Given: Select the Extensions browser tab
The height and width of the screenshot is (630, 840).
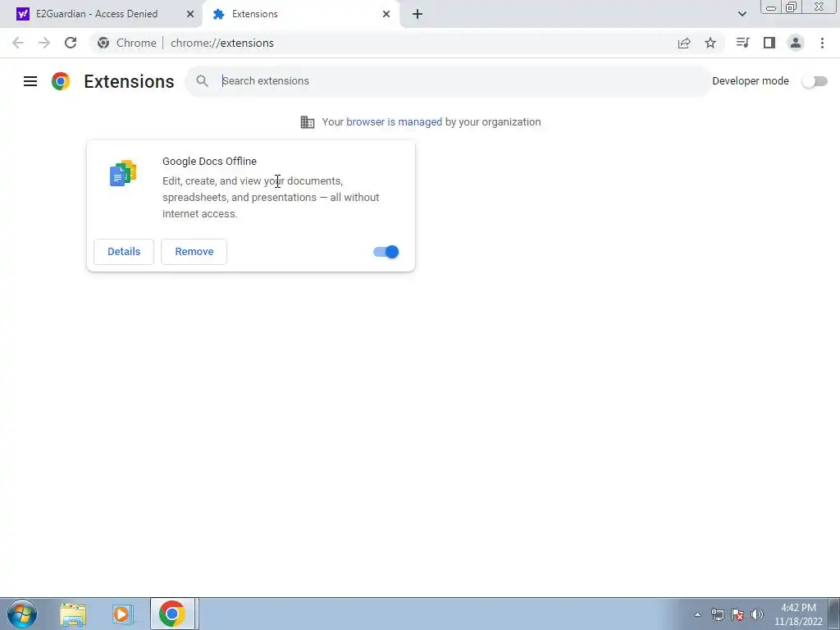Looking at the screenshot, I should click(300, 14).
